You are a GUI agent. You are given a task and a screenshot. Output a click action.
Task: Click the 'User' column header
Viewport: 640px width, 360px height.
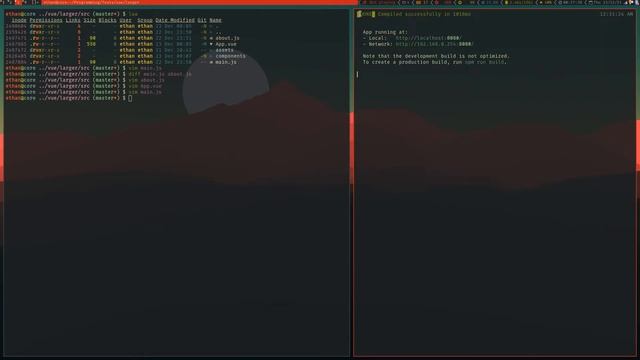pos(126,20)
